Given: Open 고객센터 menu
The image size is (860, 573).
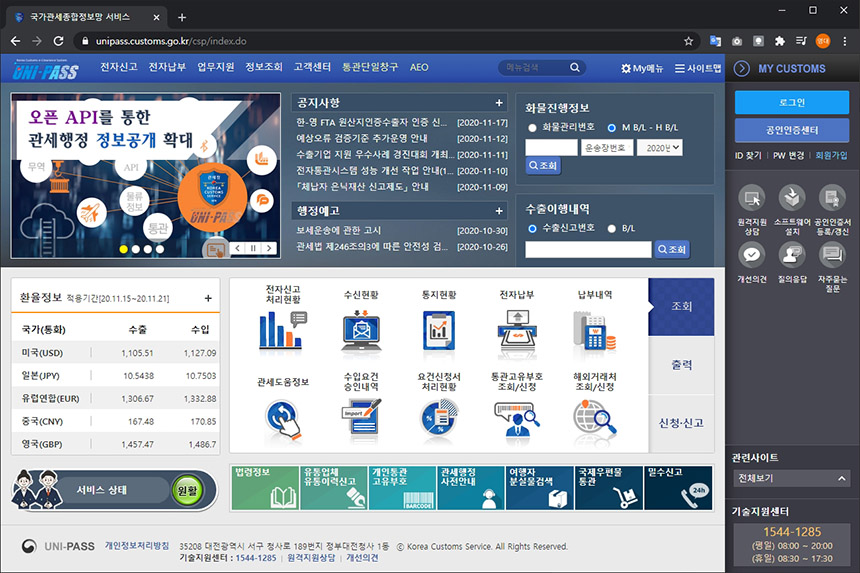Looking at the screenshot, I should [312, 67].
